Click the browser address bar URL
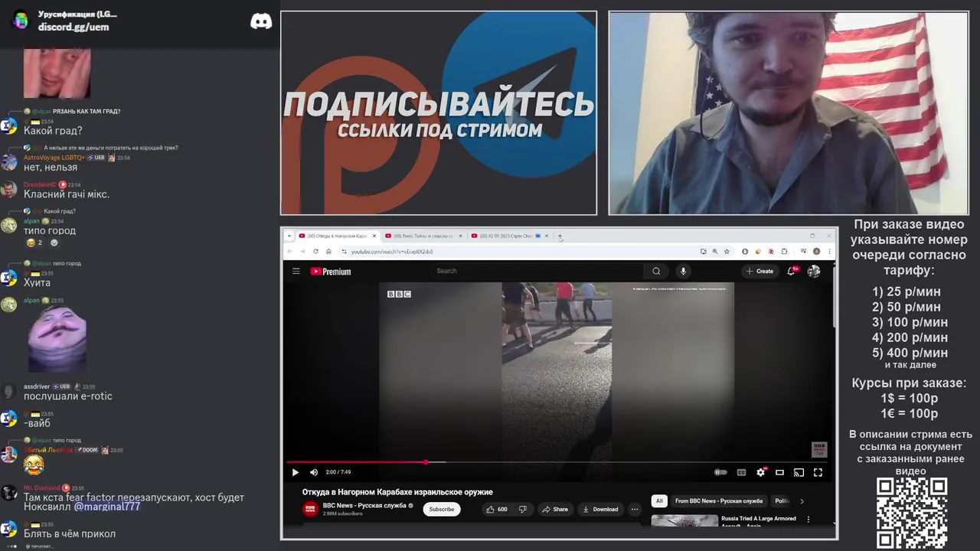This screenshot has height=551, width=980. click(392, 251)
